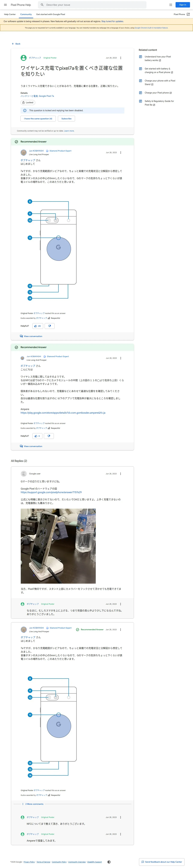
Task: Open options menu on second recommended answer
Action: point(121,358)
